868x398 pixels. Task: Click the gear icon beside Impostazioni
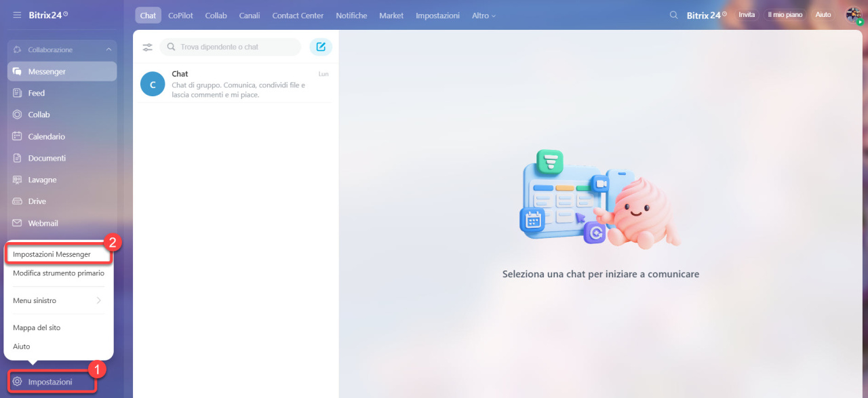18,382
